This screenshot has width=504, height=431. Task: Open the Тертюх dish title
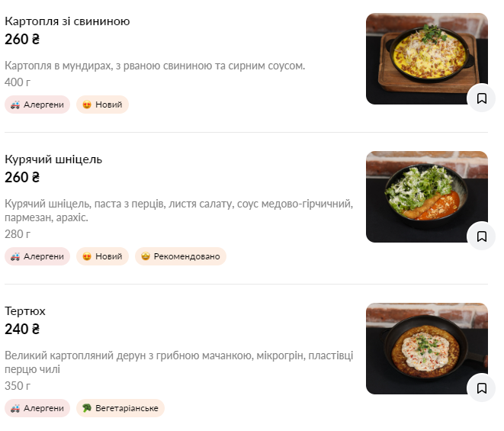25,311
